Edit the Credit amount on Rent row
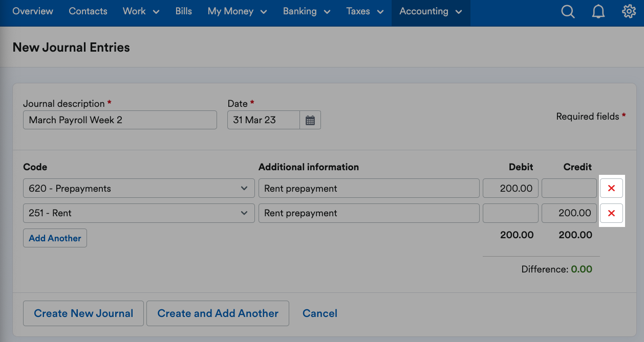The image size is (644, 342). click(x=569, y=213)
